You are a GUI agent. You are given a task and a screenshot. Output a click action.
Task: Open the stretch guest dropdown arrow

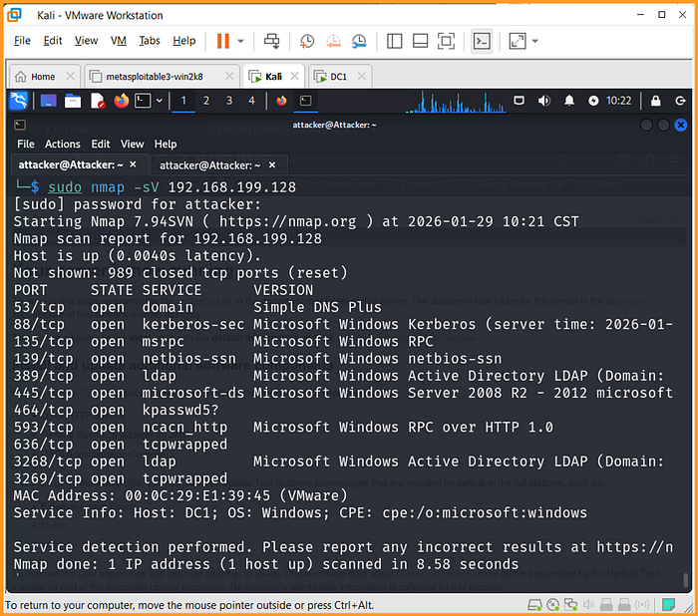535,41
